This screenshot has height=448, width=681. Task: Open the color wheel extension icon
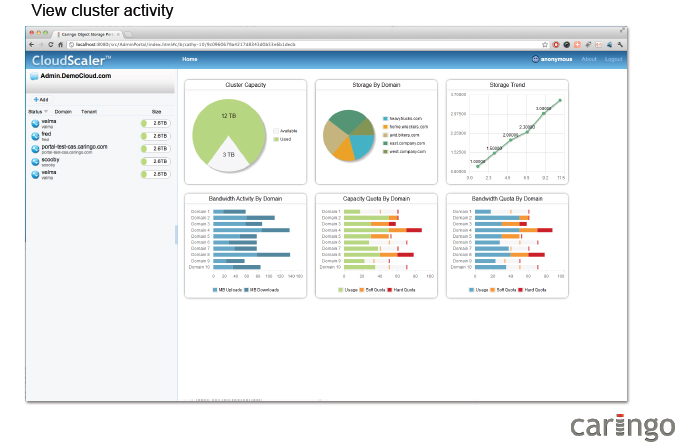[x=567, y=44]
